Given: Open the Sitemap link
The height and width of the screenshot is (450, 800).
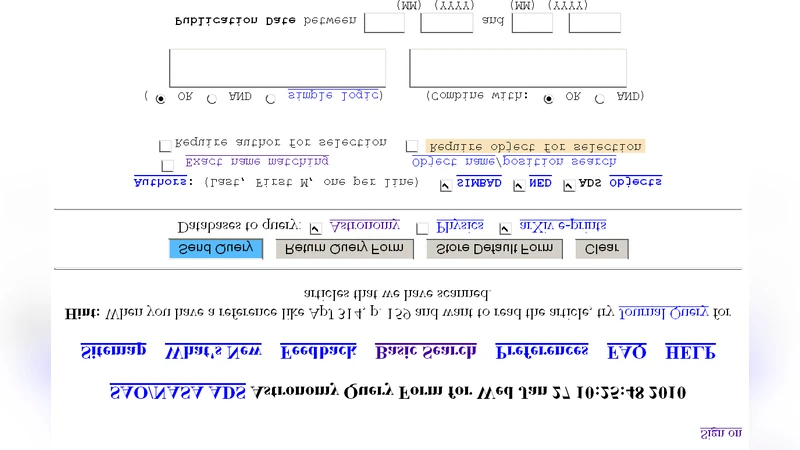Looking at the screenshot, I should [x=113, y=351].
